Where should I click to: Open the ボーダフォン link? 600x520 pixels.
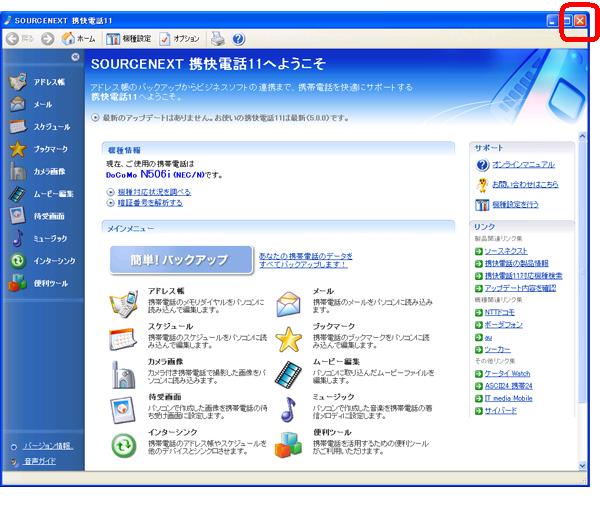(503, 324)
